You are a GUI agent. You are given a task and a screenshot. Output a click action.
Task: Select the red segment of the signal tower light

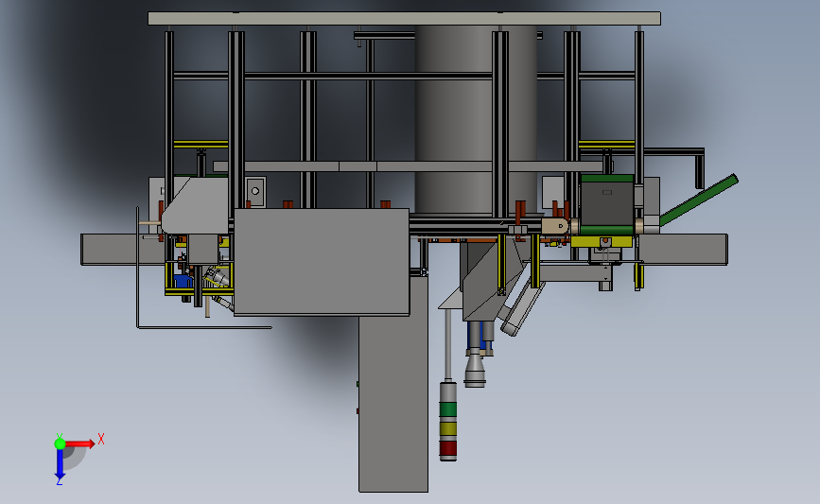(x=447, y=448)
